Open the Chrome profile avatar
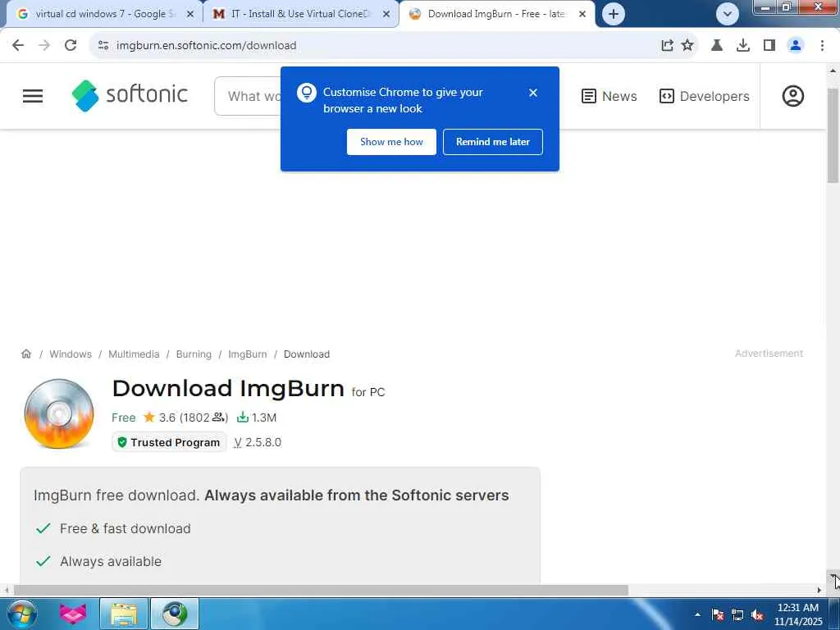This screenshot has width=840, height=630. (796, 46)
